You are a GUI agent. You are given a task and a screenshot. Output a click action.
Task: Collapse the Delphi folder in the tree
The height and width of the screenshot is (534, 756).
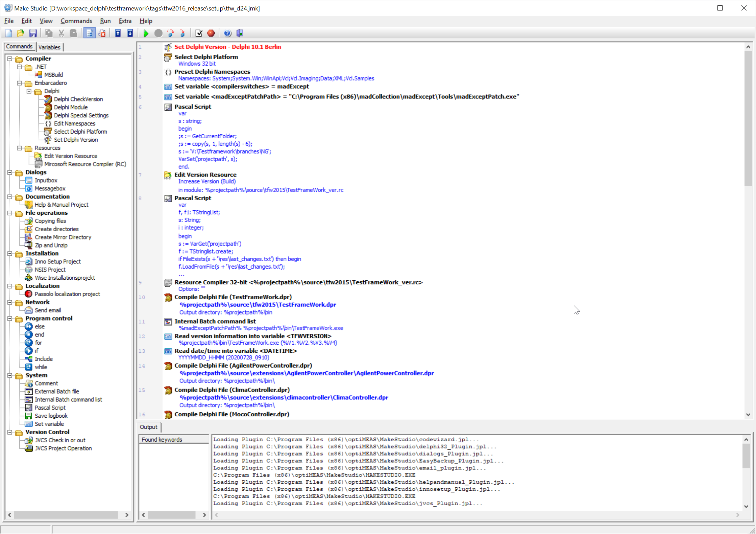pos(29,91)
